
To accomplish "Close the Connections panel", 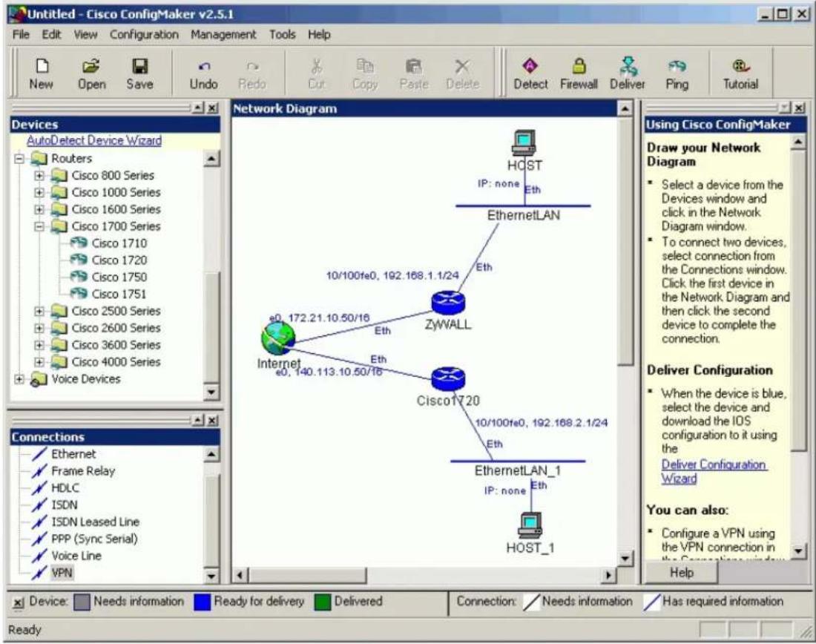I will pos(213,420).
